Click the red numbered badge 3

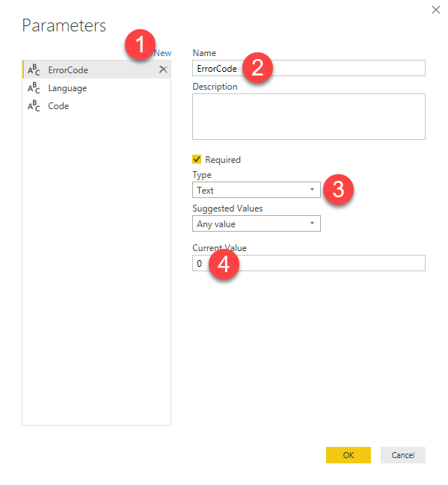[338, 189]
